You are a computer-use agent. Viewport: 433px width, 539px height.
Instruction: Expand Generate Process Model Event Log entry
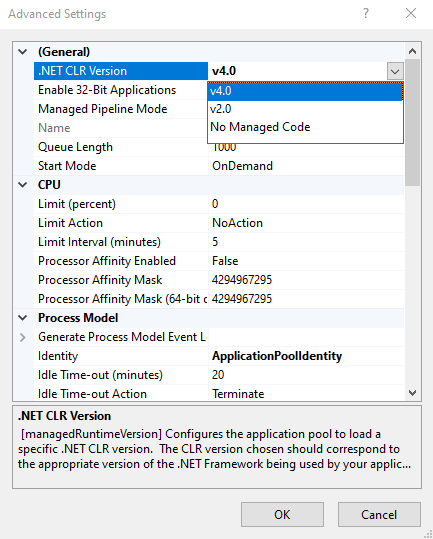(x=23, y=337)
